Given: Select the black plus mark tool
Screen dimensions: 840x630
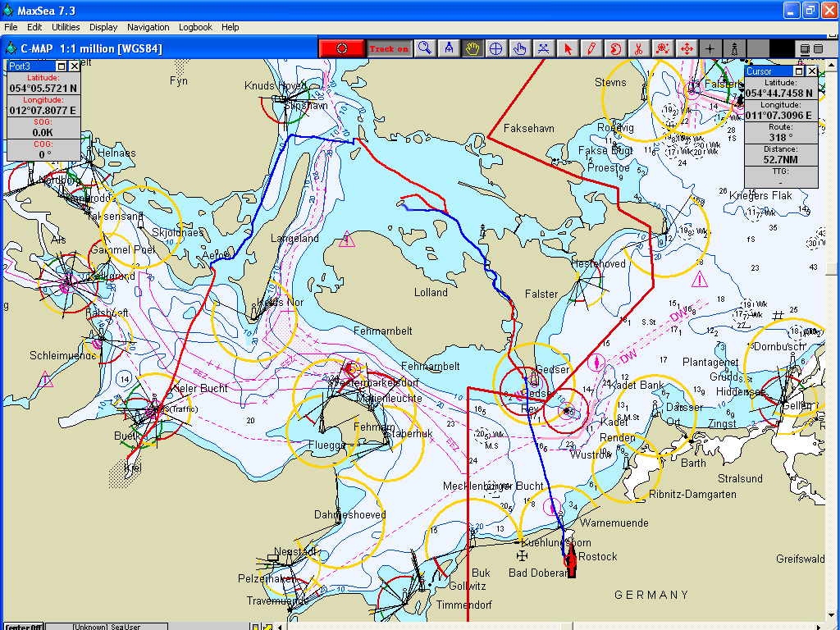Looking at the screenshot, I should point(710,48).
